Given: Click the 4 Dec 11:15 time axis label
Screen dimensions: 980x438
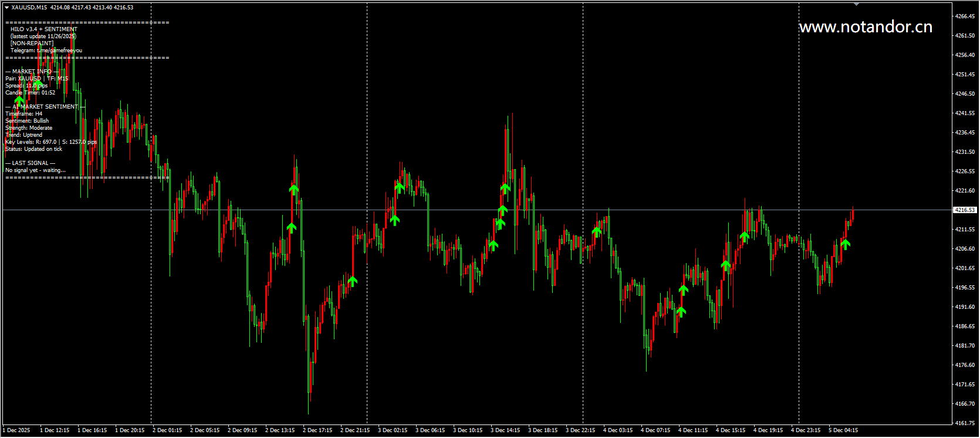Looking at the screenshot, I should 693,430.
